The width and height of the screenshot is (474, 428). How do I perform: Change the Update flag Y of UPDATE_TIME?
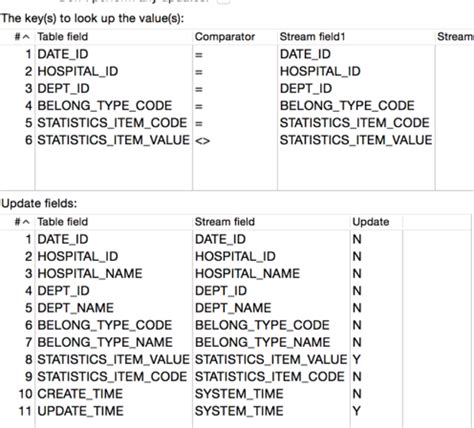click(356, 411)
